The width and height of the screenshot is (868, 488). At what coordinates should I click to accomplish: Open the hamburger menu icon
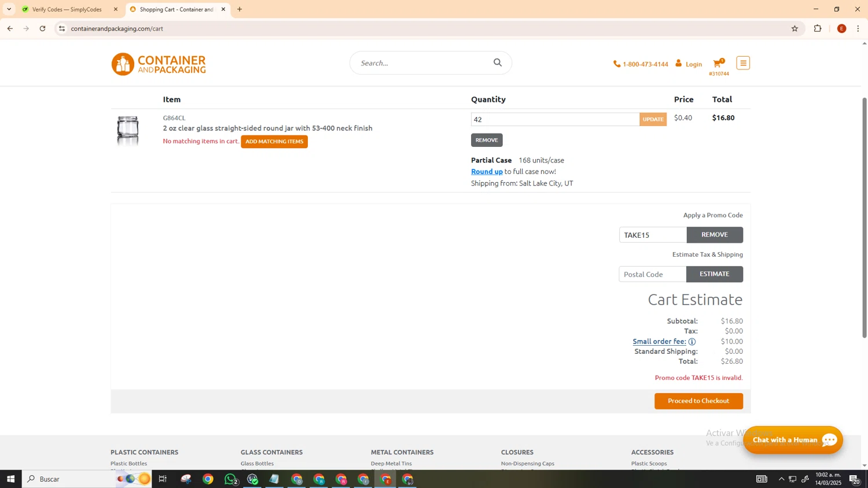(743, 63)
